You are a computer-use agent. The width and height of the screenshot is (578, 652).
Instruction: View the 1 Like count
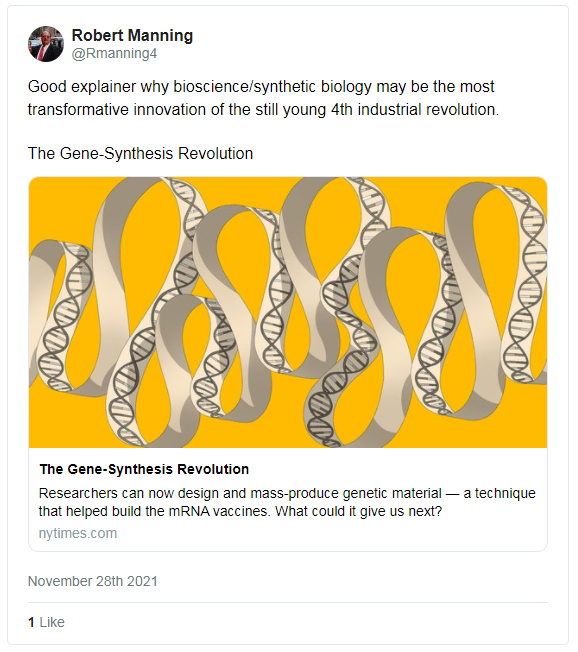[x=46, y=622]
